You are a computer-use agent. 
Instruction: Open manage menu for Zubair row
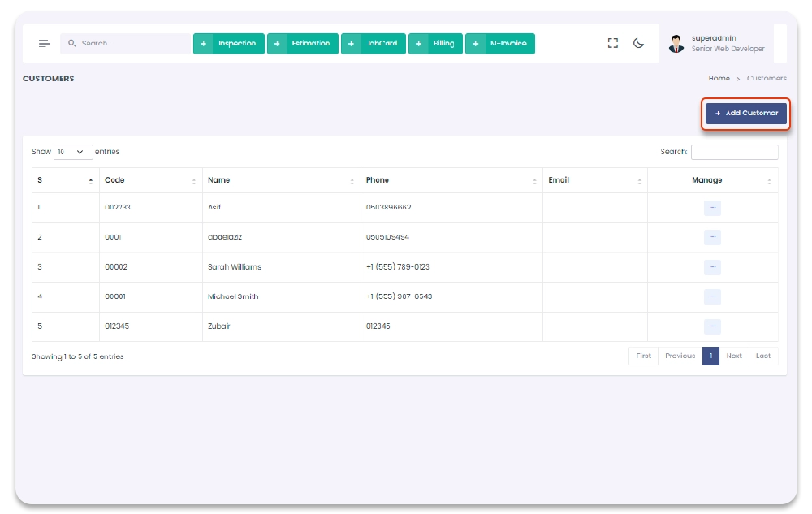point(712,326)
